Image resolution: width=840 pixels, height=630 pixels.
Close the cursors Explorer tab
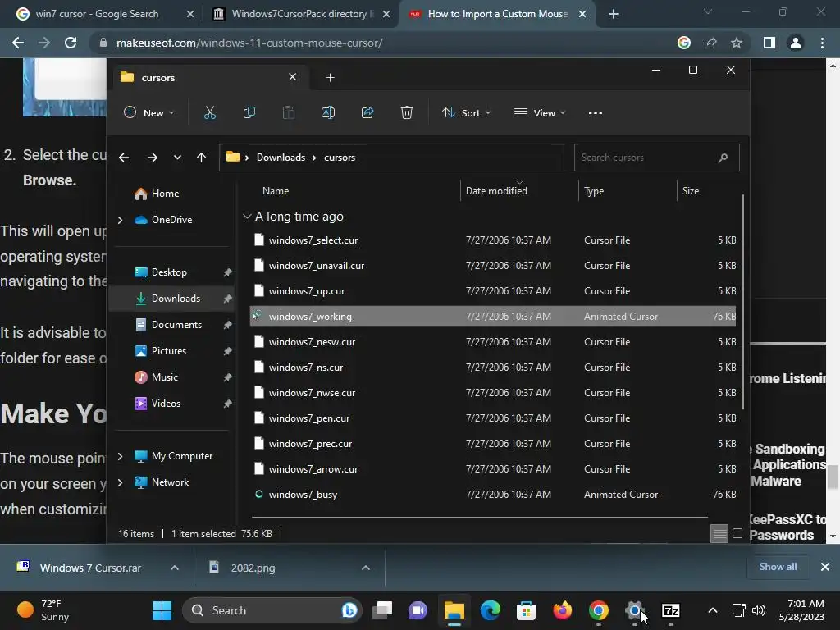click(x=293, y=77)
